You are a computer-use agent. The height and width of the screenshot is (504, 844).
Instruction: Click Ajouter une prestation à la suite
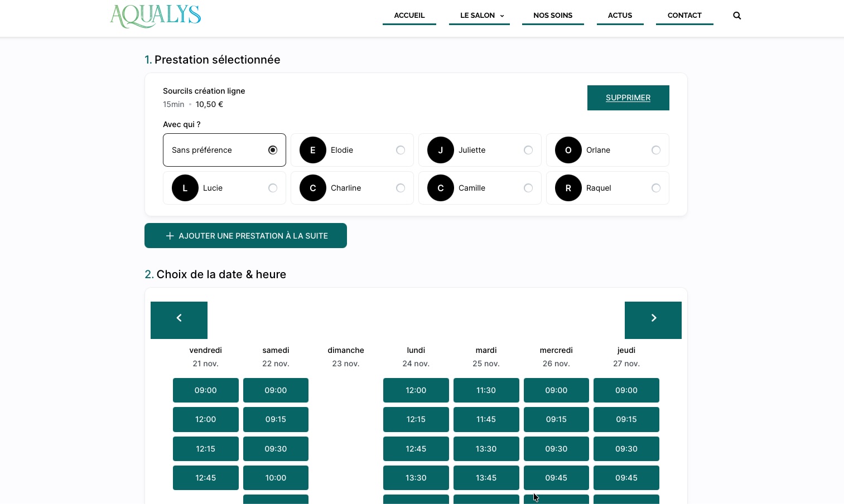[245, 236]
